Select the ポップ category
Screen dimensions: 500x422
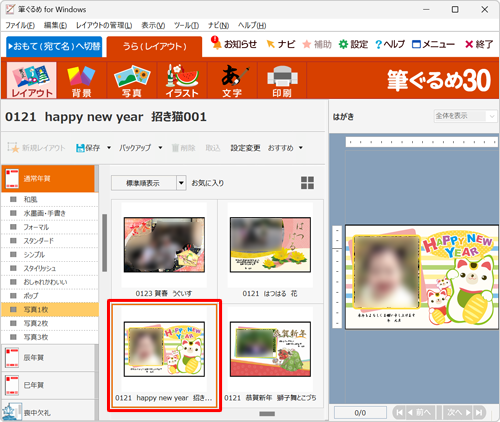tap(50, 296)
